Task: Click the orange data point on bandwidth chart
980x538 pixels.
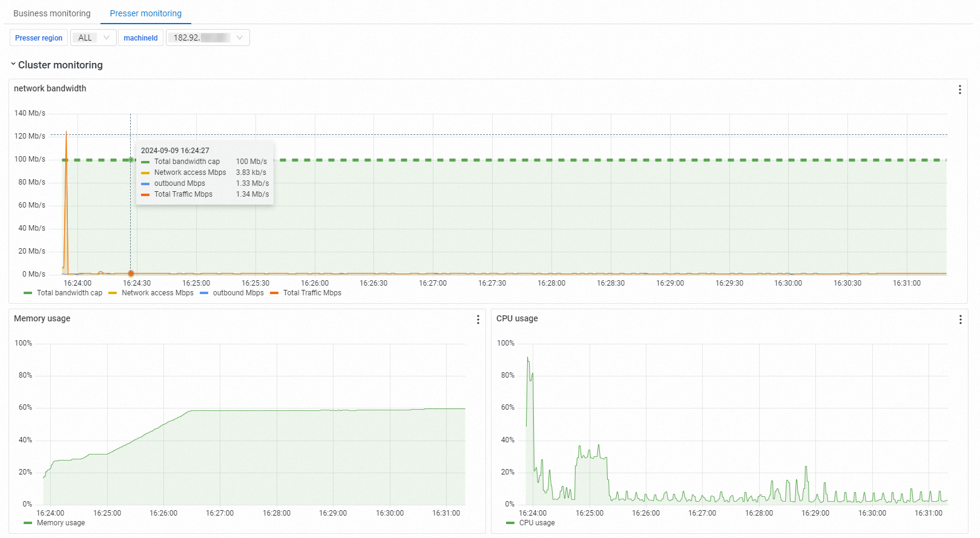Action: (x=131, y=274)
